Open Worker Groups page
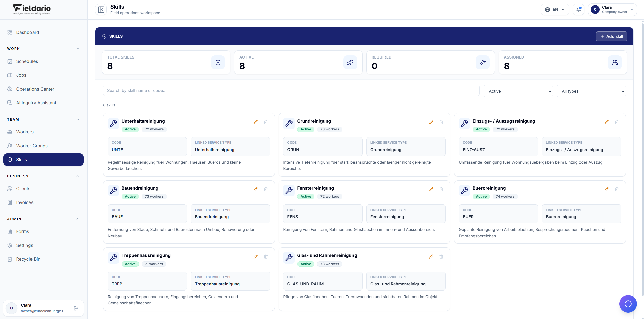Viewport: 644px width, 319px height. click(x=43, y=146)
